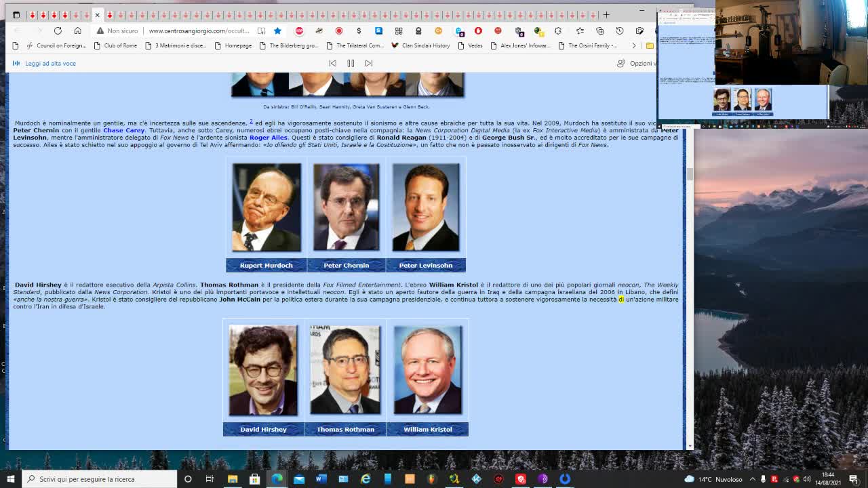The width and height of the screenshot is (868, 488).
Task: Open the 'The Orsini Family' bookmark
Action: [587, 45]
